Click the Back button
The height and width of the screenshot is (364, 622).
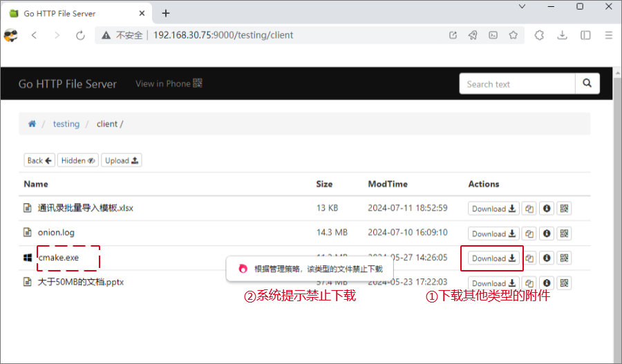click(x=39, y=160)
